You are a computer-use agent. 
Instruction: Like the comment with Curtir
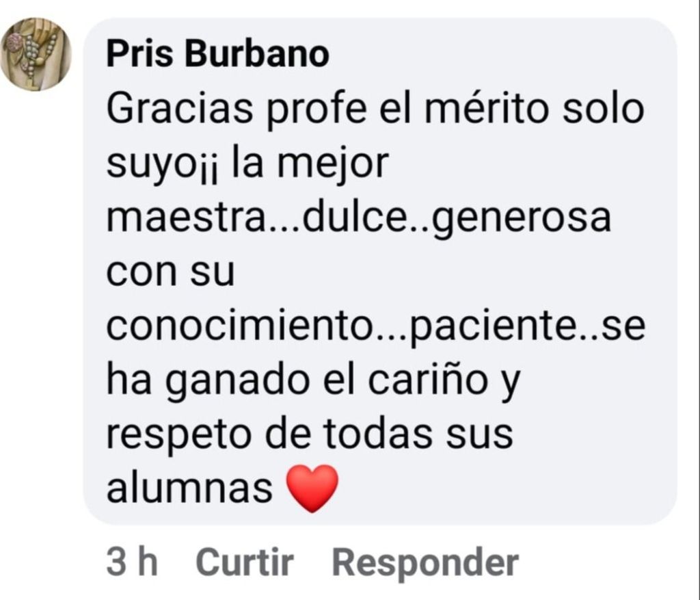244,562
